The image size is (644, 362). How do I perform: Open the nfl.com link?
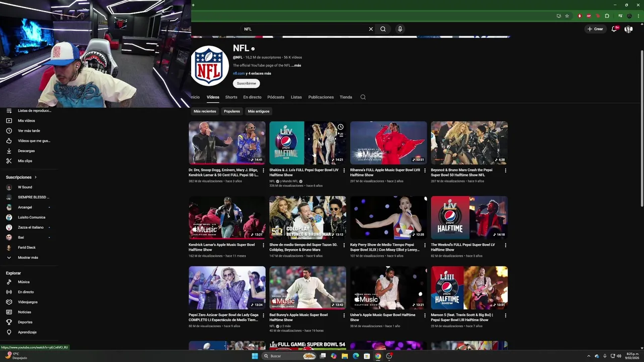click(238, 73)
